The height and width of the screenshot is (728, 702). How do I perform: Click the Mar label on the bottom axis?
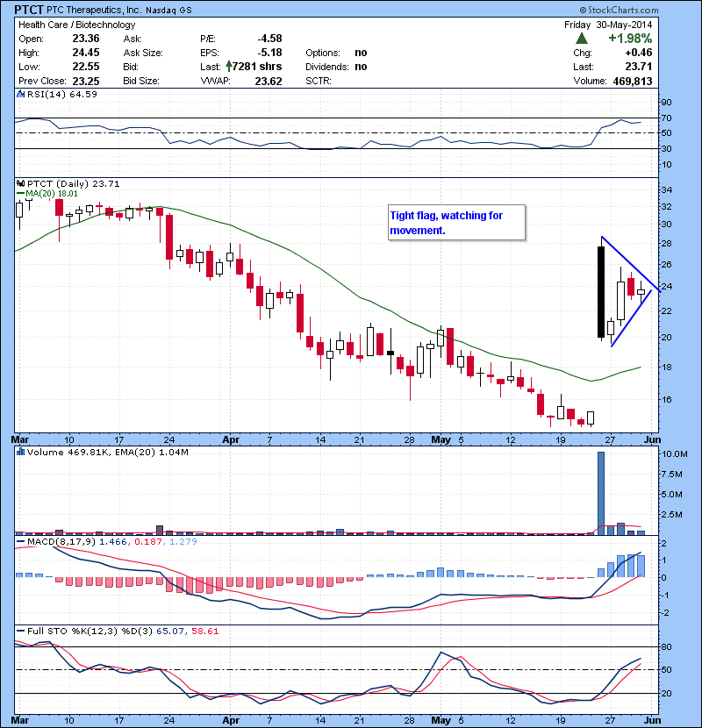20,720
